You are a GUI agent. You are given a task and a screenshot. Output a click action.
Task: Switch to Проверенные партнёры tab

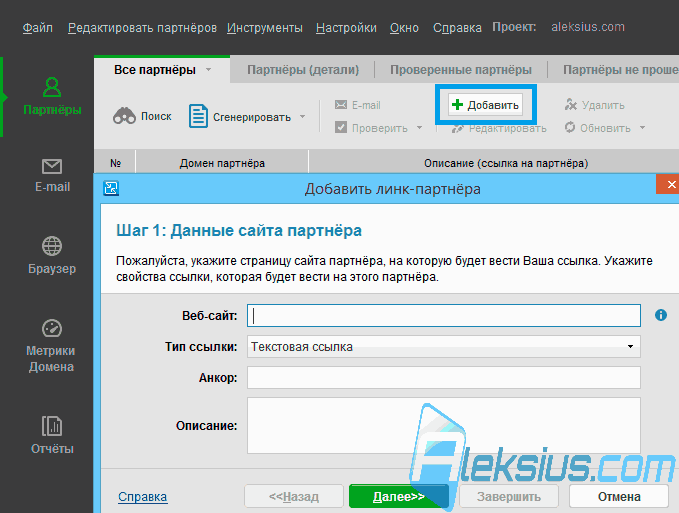[x=461, y=70]
